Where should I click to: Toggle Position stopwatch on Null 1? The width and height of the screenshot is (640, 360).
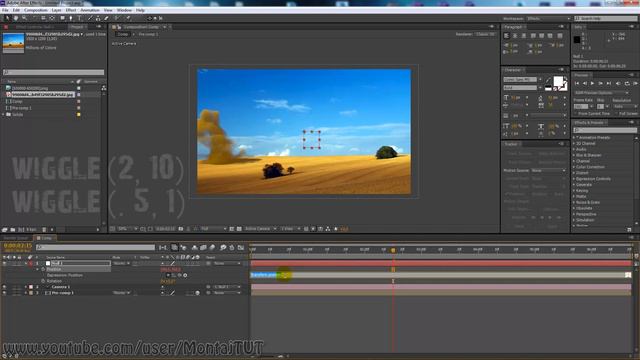point(43,269)
